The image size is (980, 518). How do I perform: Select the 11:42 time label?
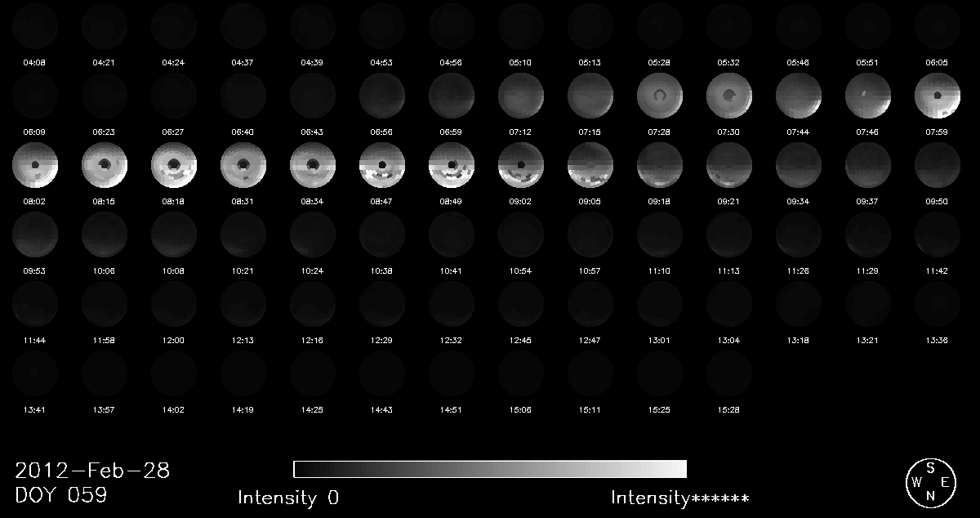938,270
